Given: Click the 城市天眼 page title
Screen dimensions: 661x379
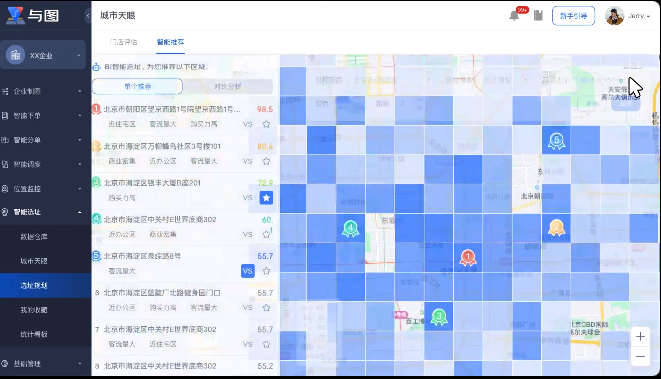Looking at the screenshot, I should [x=118, y=16].
